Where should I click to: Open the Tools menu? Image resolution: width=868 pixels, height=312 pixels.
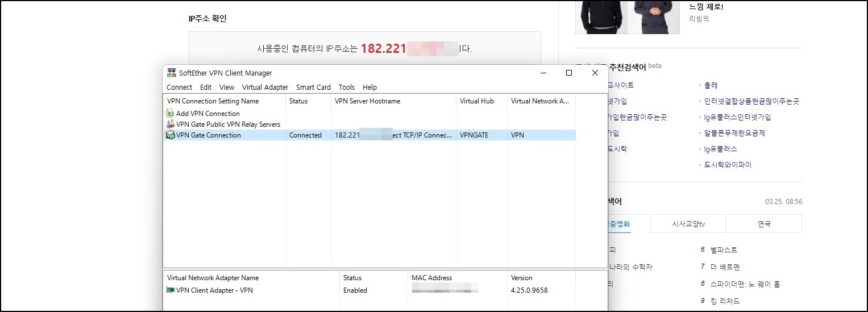[x=346, y=88]
